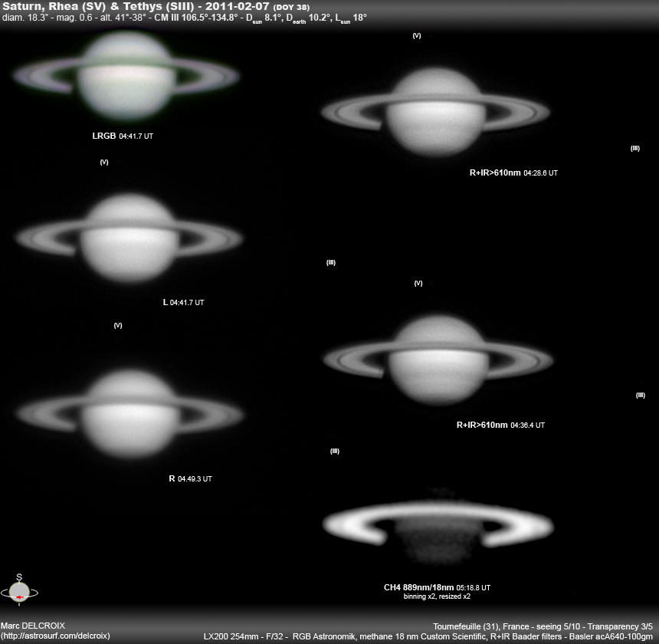Viewport: 659px width, 644px height.
Task: Click the (III) Tethys marker right of 04:36.4 image
Action: click(x=641, y=395)
